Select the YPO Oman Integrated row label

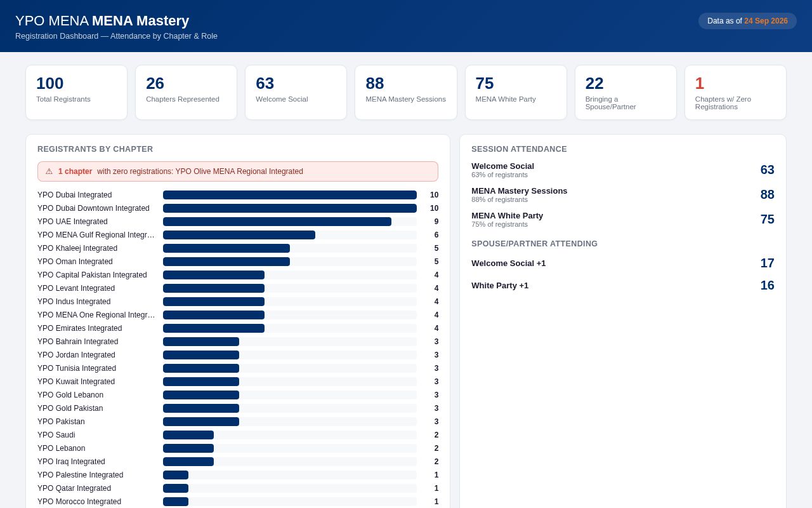[75, 262]
